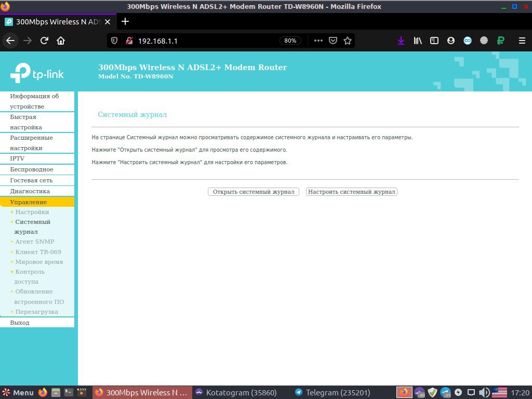The height and width of the screenshot is (399, 532).
Task: Click Выход to log out
Action: point(37,323)
